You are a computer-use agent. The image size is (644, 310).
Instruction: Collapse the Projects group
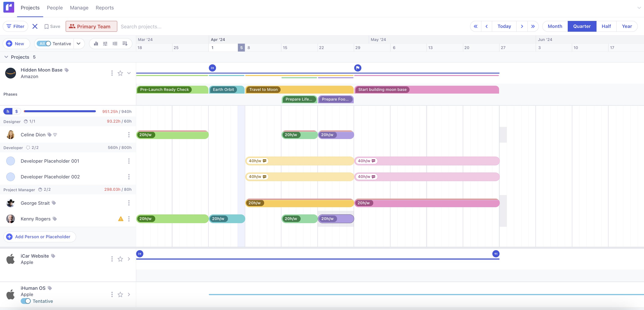click(x=6, y=57)
